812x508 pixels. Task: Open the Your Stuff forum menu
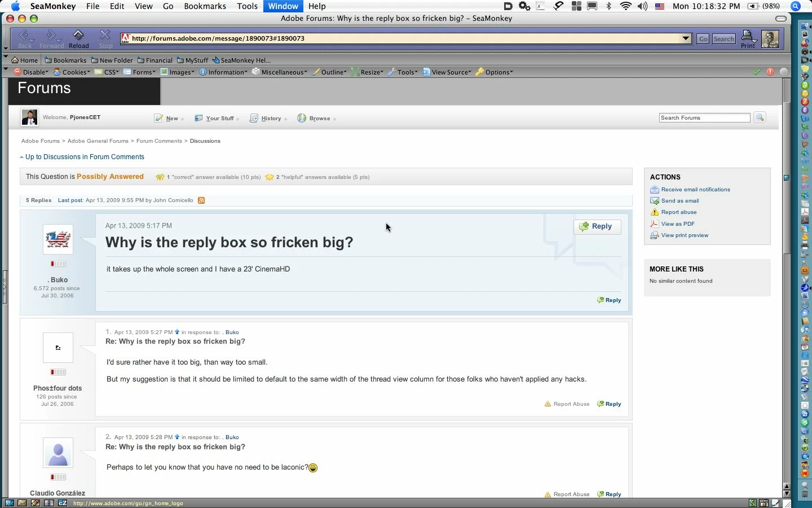coord(217,119)
